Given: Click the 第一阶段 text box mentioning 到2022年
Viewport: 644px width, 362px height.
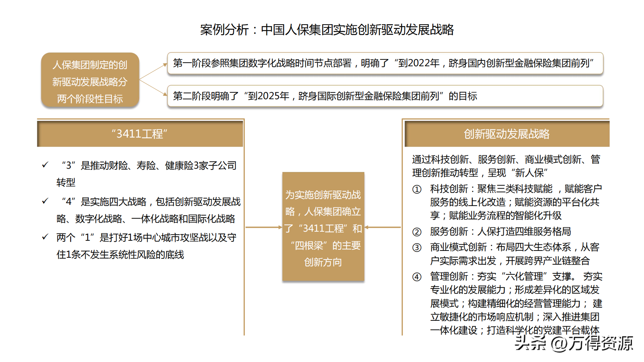Looking at the screenshot, I should coord(385,63).
